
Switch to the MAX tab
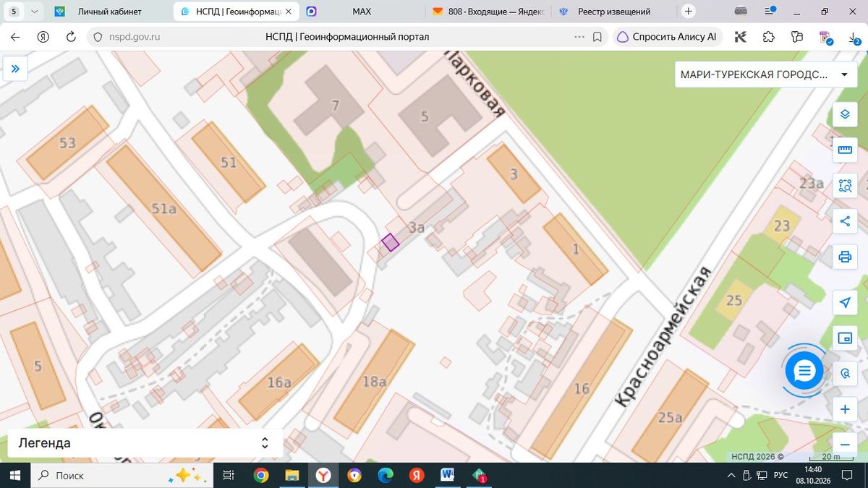pos(361,12)
